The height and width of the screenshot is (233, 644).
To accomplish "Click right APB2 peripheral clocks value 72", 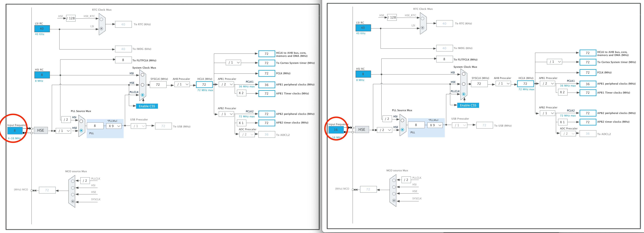I will click(x=588, y=113).
